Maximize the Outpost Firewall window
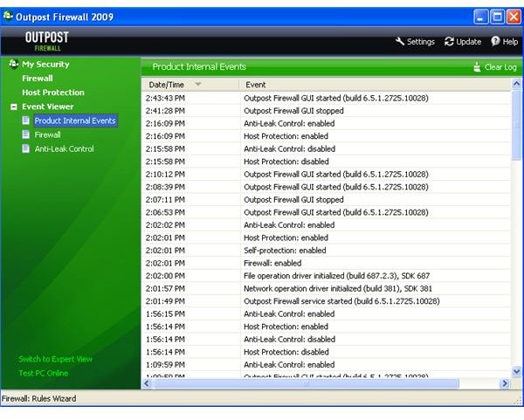This screenshot has height=420, width=524. (497, 17)
